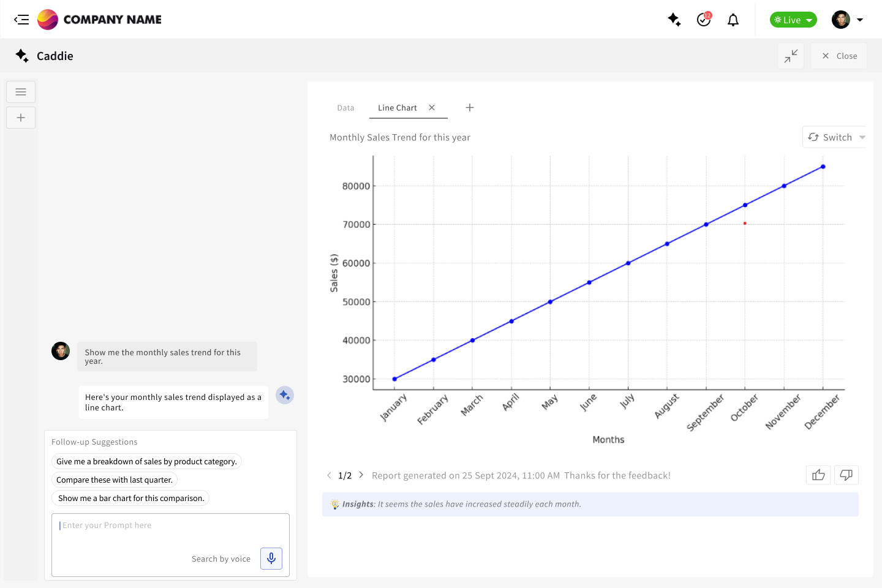Go to next report page arrow

pos(361,475)
